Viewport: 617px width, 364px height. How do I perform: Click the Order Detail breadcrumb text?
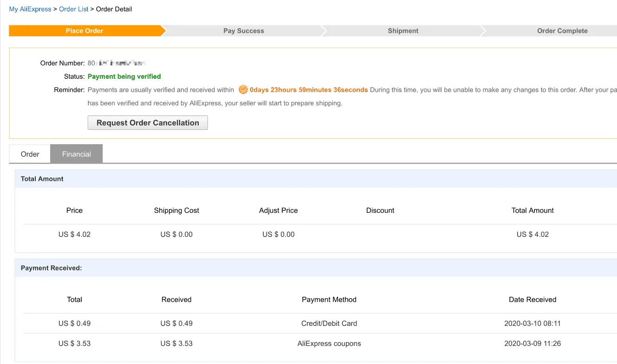(x=114, y=9)
